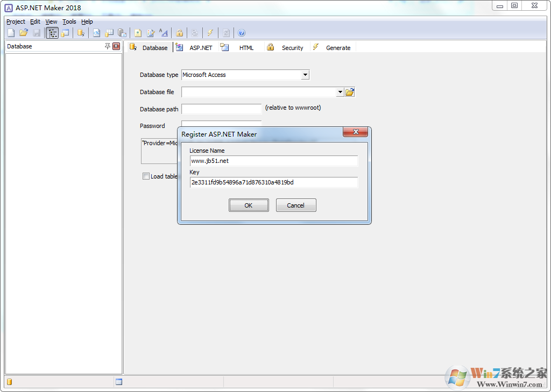551x392 pixels.
Task: Create a new project
Action: pyautogui.click(x=11, y=33)
